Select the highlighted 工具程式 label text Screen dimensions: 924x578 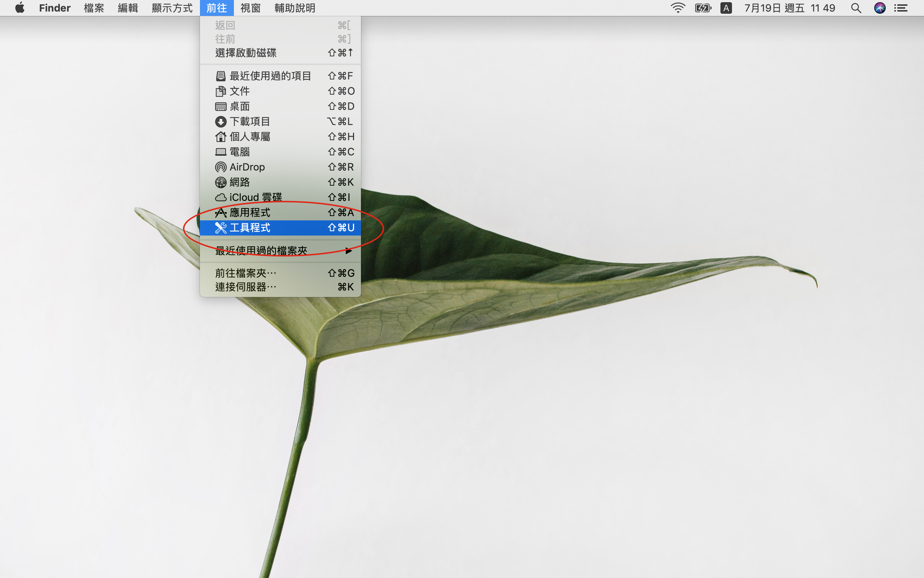(x=250, y=228)
